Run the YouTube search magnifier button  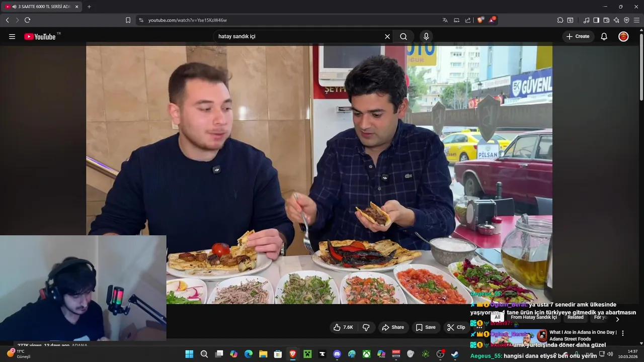[x=404, y=37]
